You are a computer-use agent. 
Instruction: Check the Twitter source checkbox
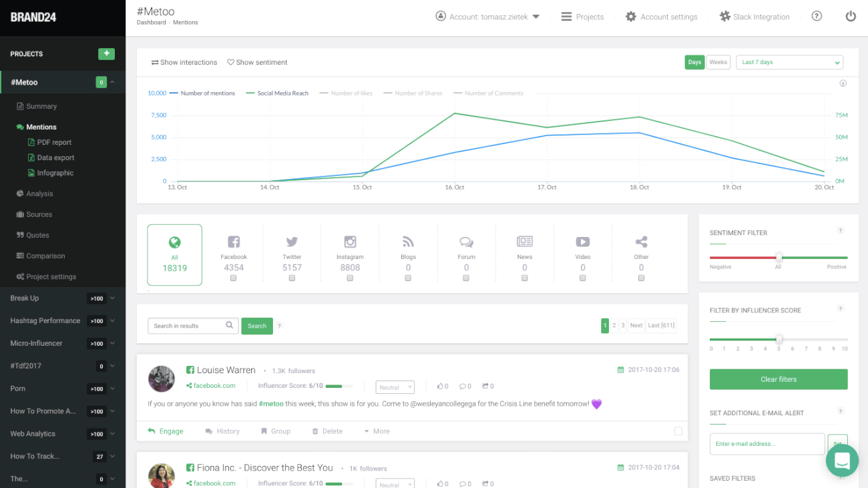[x=292, y=278]
